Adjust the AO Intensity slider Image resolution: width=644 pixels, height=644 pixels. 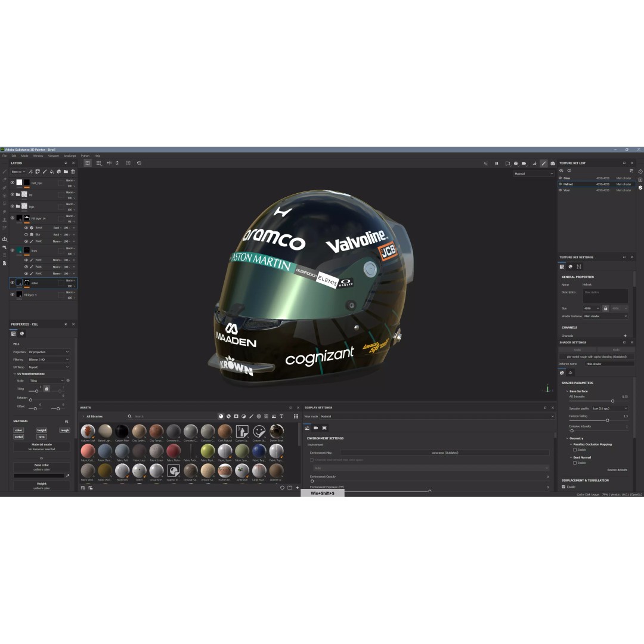(612, 401)
